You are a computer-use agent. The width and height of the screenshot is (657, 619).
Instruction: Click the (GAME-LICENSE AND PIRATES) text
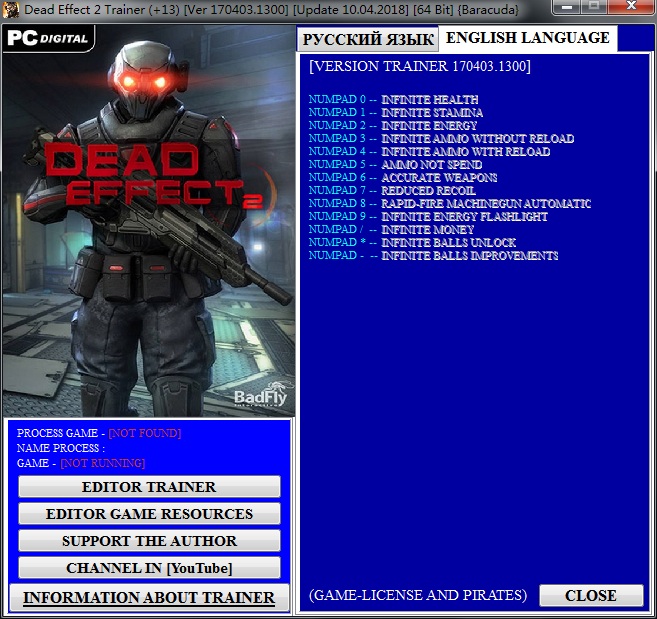click(418, 595)
